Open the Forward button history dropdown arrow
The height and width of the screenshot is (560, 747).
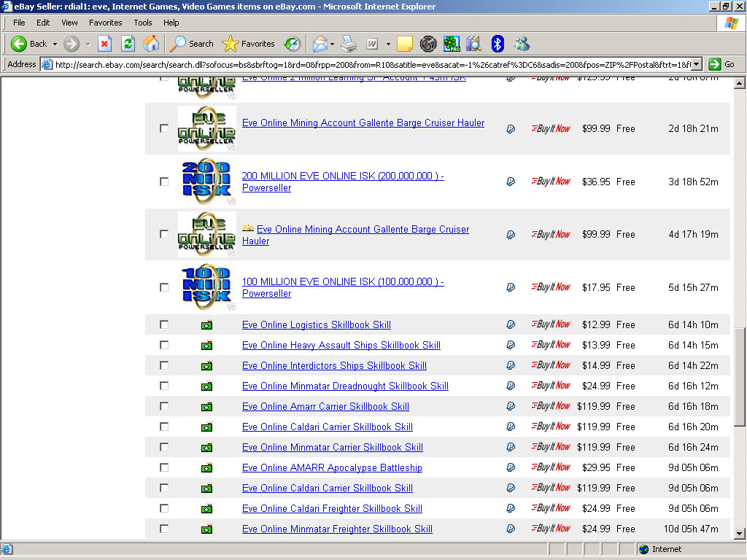[x=88, y=44]
